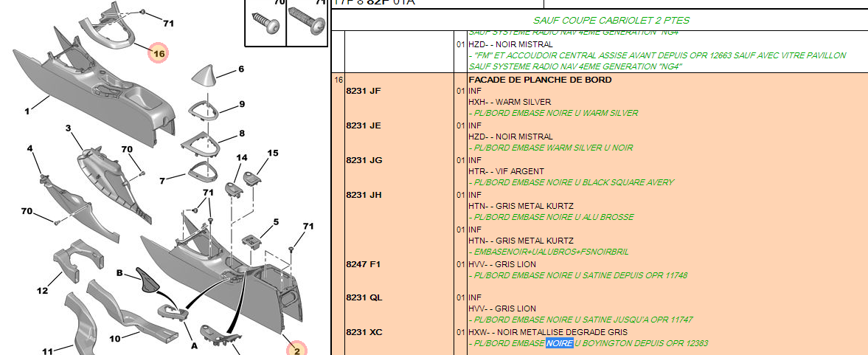The height and width of the screenshot is (355, 868).
Task: Click the SAUF COUPE CABRIOLET 2 PTES header
Action: pos(611,20)
